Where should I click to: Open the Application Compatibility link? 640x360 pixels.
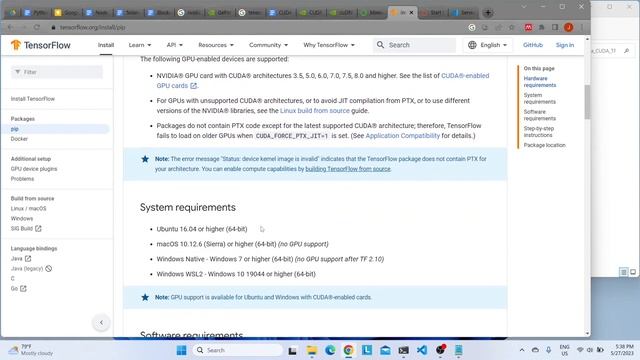click(402, 136)
